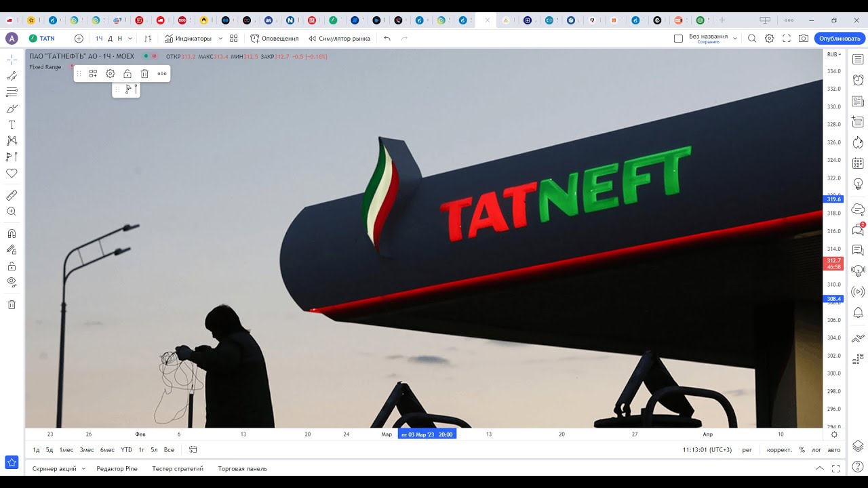The width and height of the screenshot is (868, 488).
Task: Hide all drawings with eye icon
Action: [12, 282]
